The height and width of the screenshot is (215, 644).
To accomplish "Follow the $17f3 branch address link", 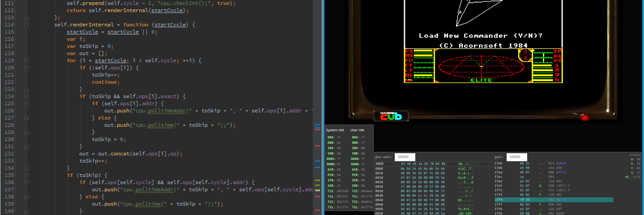I will coord(562,172).
